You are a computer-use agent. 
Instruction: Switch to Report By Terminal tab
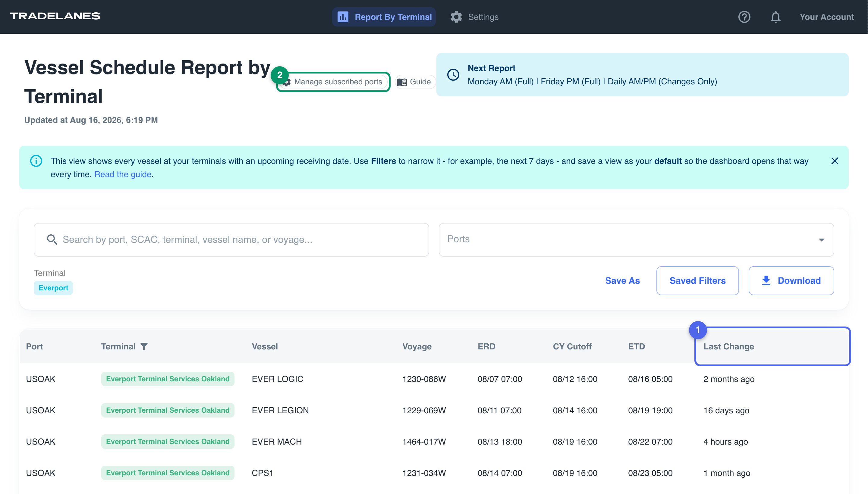coord(384,17)
